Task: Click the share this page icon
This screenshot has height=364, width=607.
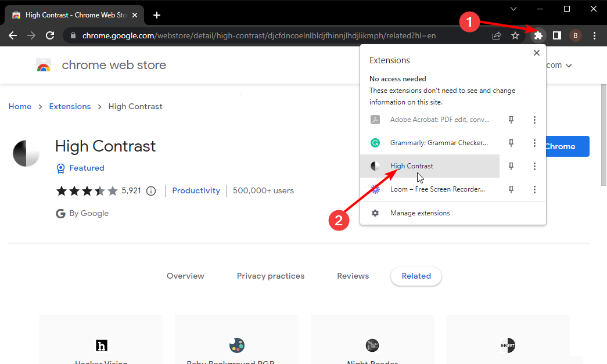Action: click(x=496, y=35)
